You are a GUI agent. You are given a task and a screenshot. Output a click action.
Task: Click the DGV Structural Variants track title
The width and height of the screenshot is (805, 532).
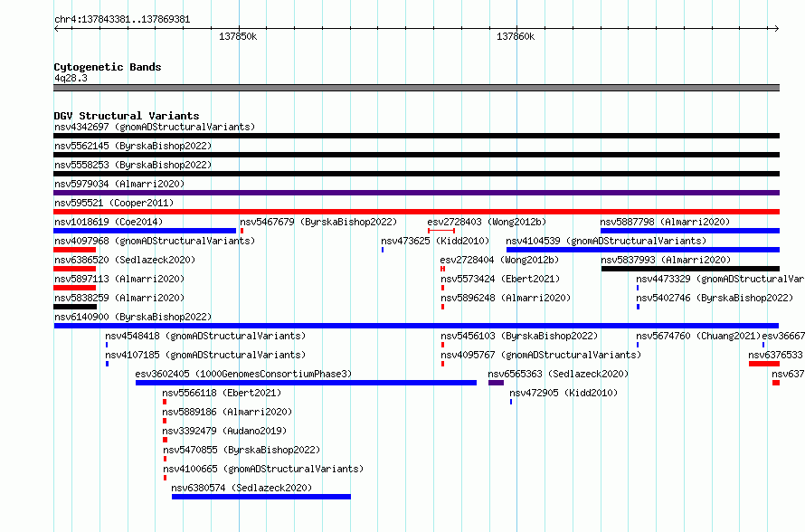(x=127, y=116)
